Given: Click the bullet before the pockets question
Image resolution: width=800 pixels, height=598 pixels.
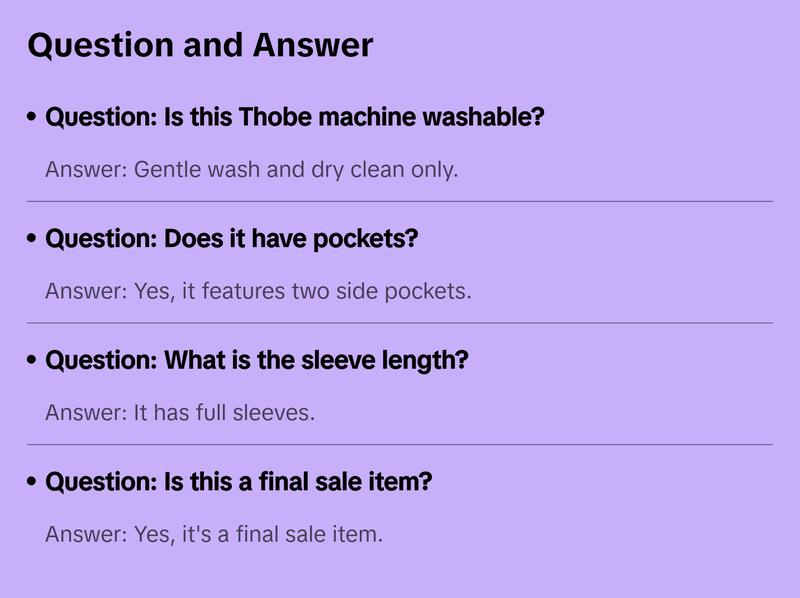Looking at the screenshot, I should (x=32, y=240).
